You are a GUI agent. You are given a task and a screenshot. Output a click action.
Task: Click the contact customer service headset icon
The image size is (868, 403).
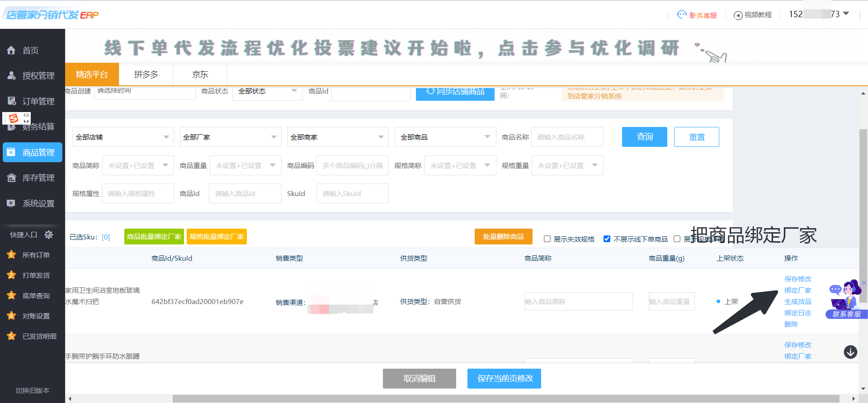coord(682,15)
